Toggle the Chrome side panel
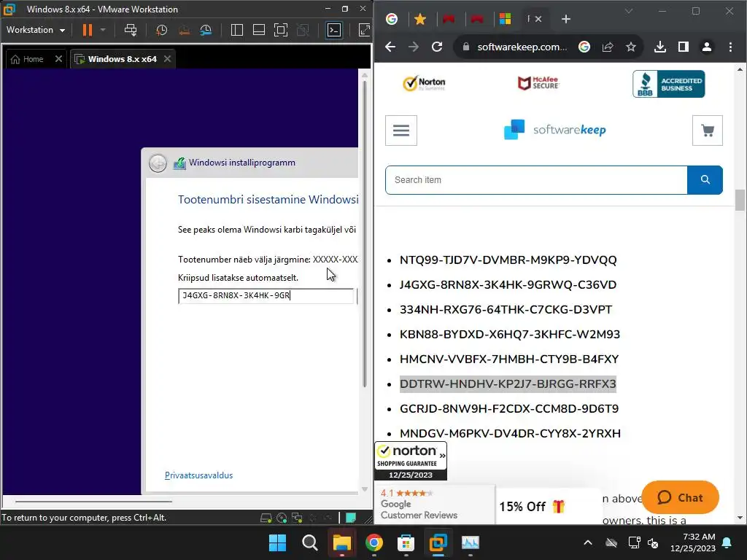747x560 pixels. click(x=683, y=47)
